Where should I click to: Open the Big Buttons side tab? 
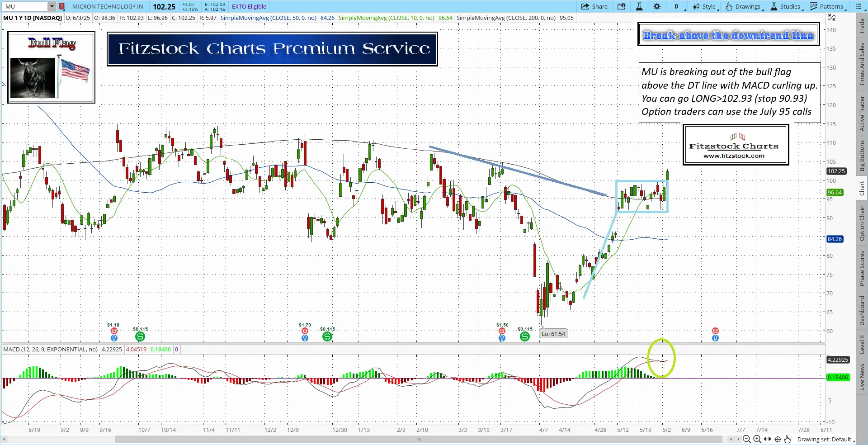(862, 156)
